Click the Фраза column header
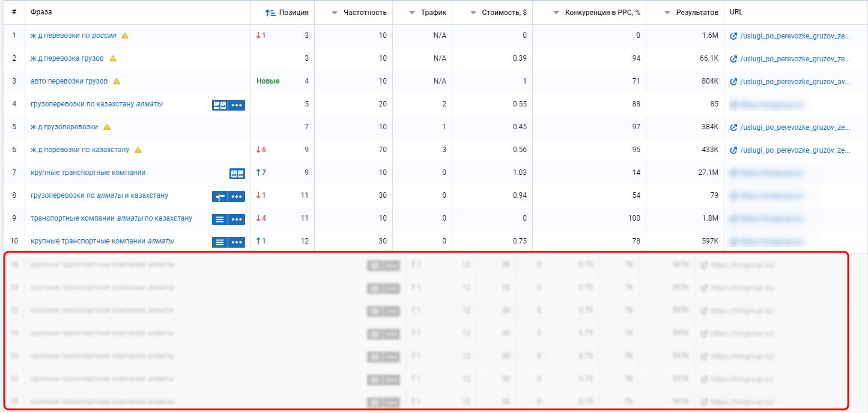Screen dimensions: 868x413 (x=41, y=12)
